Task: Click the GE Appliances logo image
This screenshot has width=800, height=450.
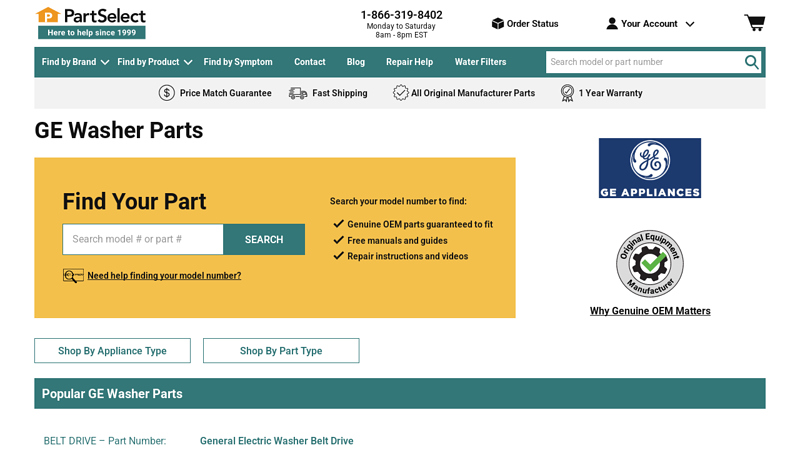Action: [650, 168]
